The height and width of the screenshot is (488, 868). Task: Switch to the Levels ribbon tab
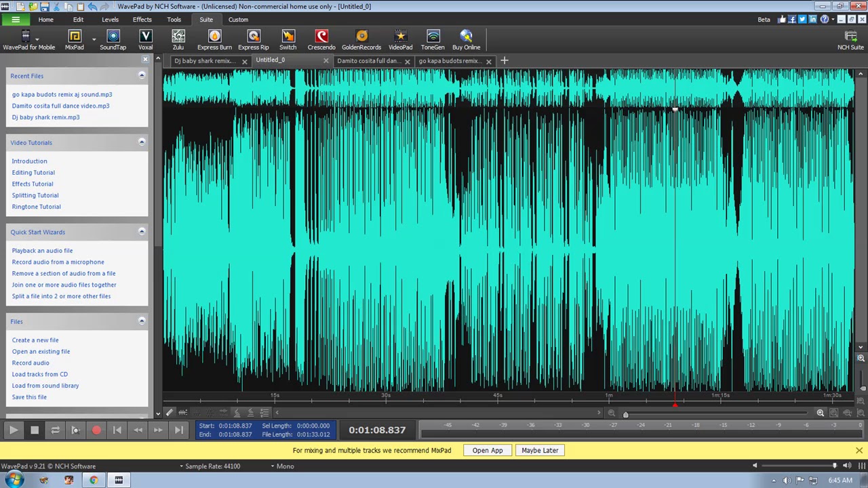(110, 20)
